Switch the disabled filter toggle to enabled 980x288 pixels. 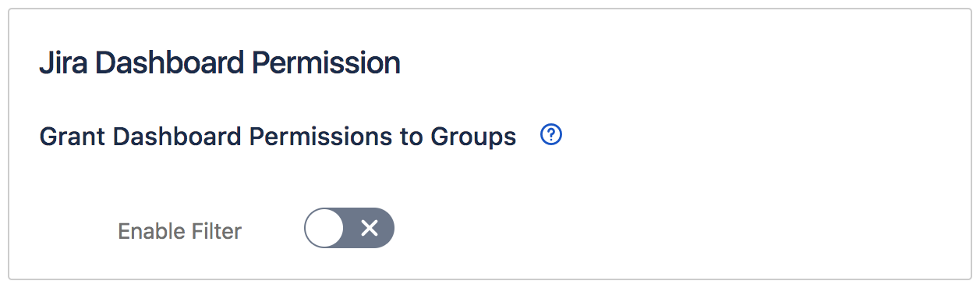click(x=349, y=228)
